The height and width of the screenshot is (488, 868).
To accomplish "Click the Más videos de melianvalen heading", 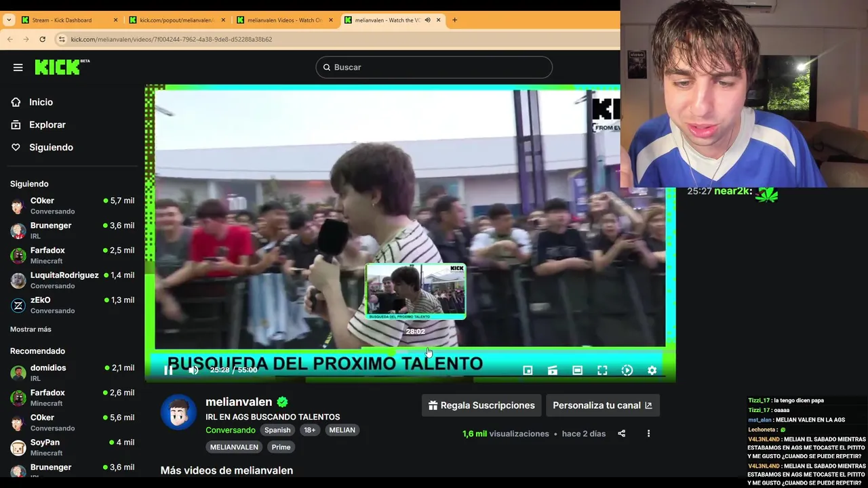I will 226,470.
